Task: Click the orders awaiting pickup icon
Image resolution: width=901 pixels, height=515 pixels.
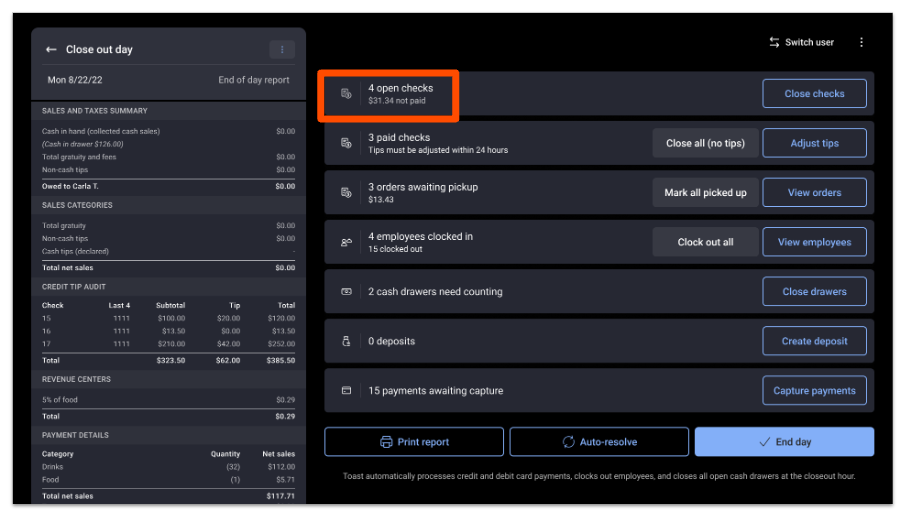Action: tap(346, 192)
